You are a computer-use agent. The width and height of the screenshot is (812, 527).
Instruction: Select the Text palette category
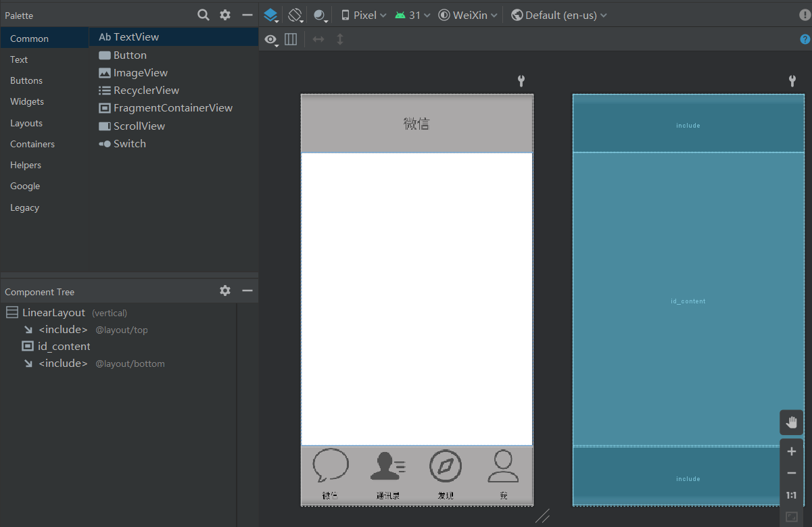[x=45, y=59]
